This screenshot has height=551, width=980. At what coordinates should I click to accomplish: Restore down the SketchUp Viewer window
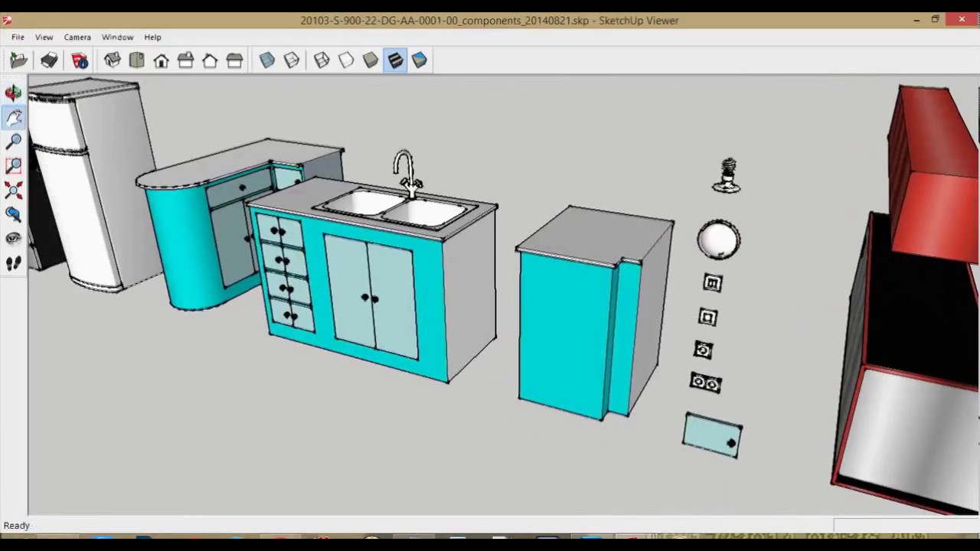pyautogui.click(x=935, y=20)
